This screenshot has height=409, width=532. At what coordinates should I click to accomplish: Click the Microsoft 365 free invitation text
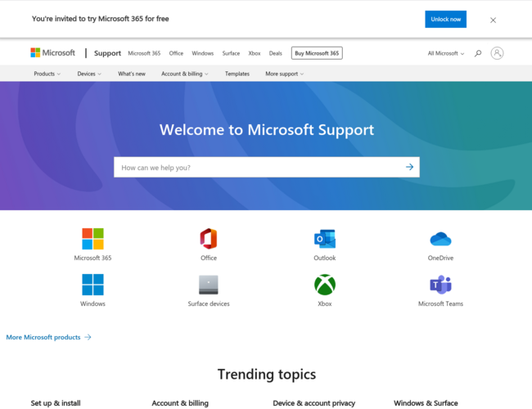pos(101,19)
